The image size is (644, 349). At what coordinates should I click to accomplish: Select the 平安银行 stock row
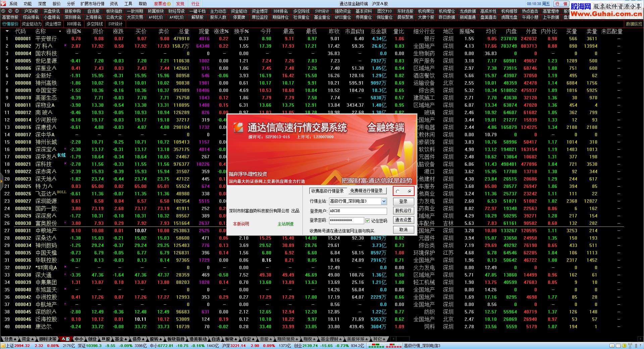312,39
